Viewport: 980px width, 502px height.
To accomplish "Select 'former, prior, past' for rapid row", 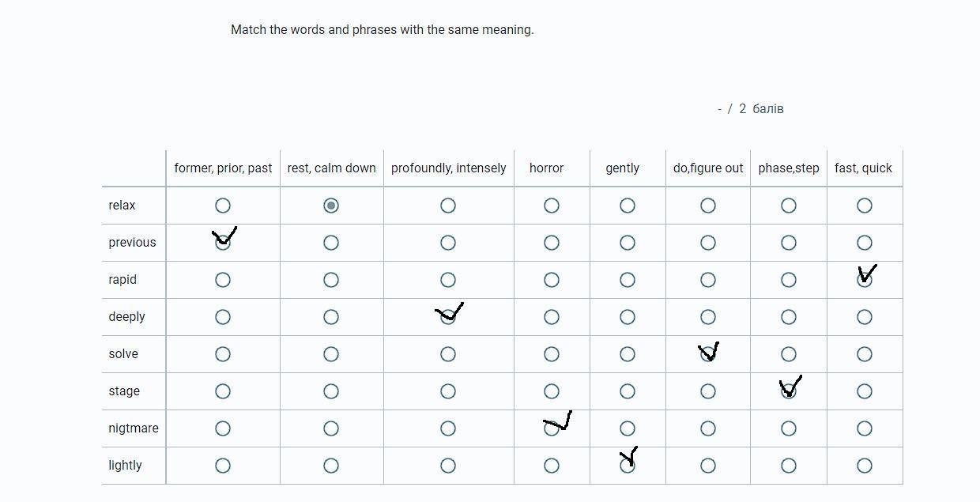I will point(223,280).
